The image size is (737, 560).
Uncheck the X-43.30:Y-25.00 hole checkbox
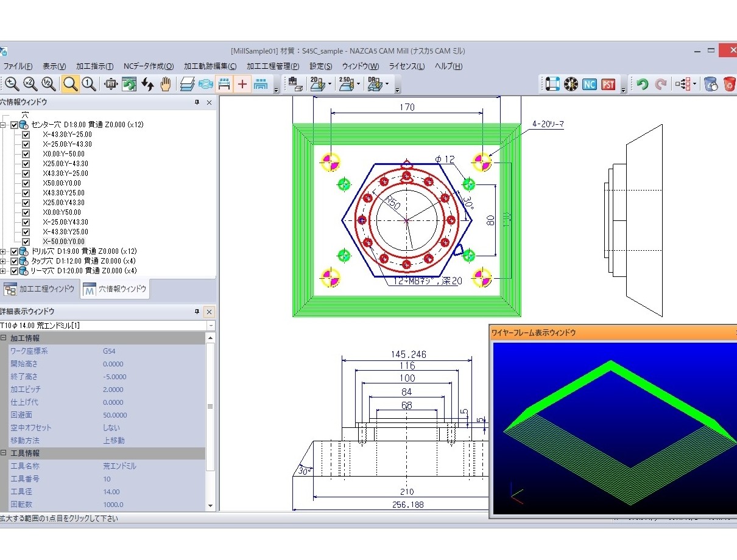point(26,135)
